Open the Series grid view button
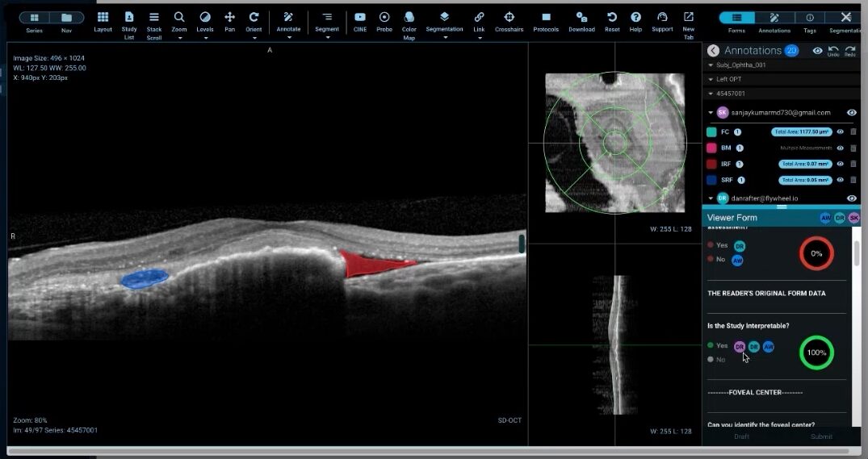The width and height of the screenshot is (868, 459). (x=35, y=18)
